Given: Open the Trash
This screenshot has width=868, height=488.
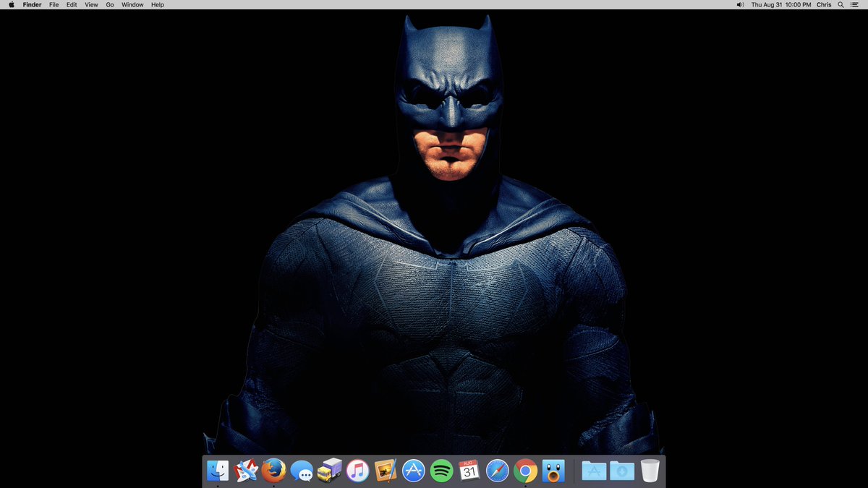Looking at the screenshot, I should 650,471.
